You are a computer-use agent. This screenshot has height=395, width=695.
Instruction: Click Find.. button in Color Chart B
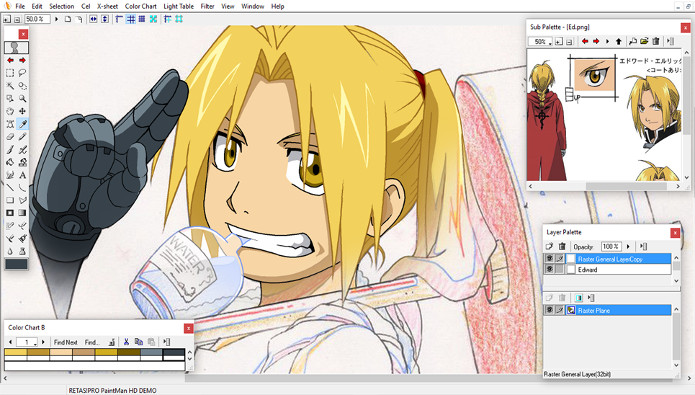[92, 342]
